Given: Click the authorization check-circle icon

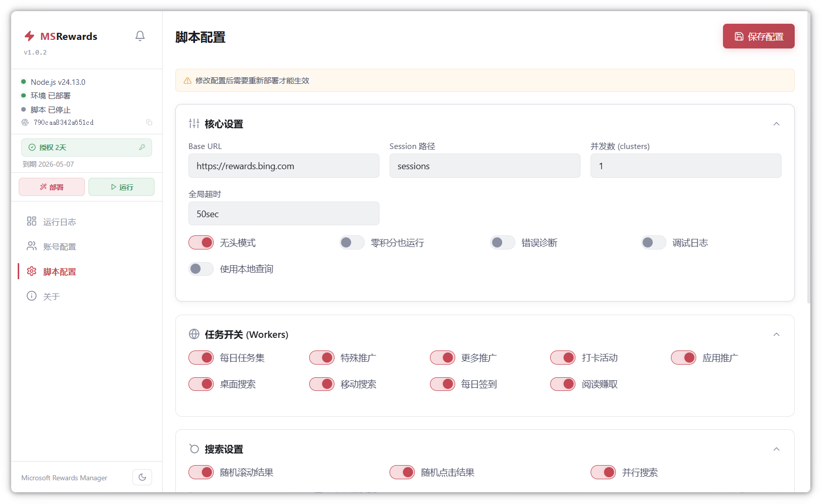Looking at the screenshot, I should (32, 147).
